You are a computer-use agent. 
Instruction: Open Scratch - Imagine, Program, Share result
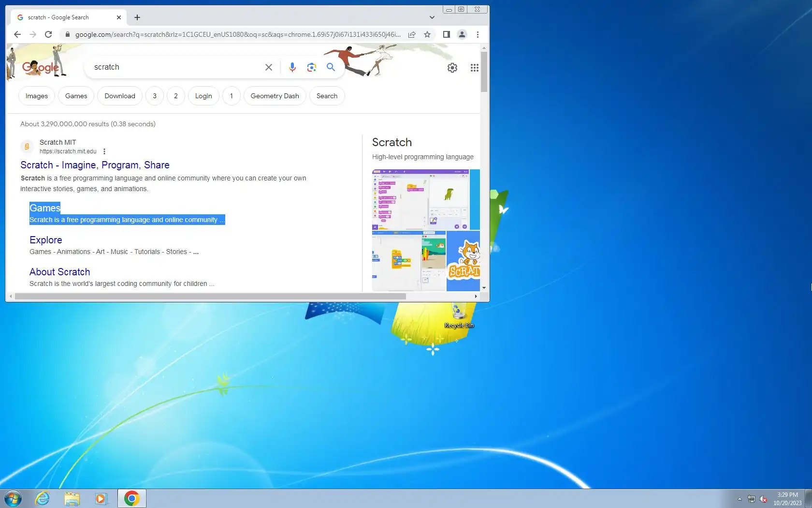[x=95, y=165]
